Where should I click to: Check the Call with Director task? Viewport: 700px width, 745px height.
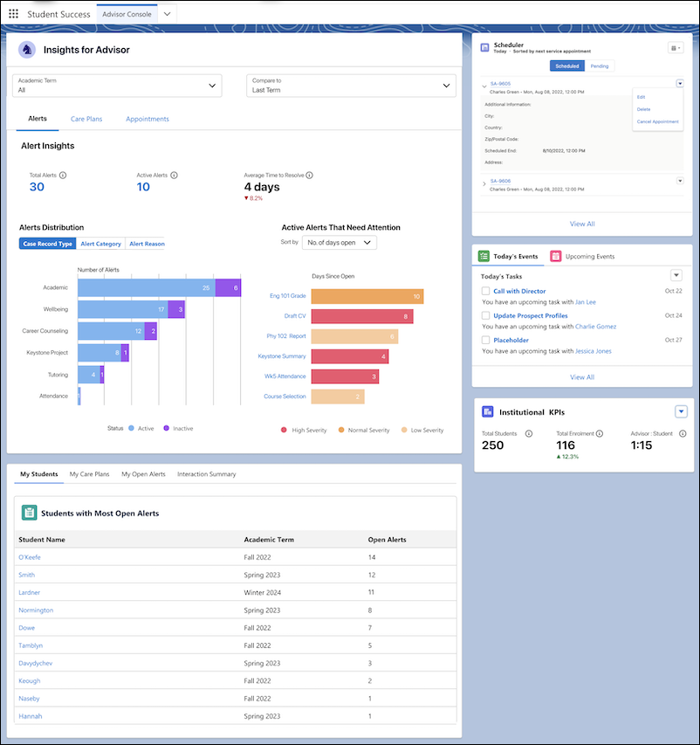[485, 291]
